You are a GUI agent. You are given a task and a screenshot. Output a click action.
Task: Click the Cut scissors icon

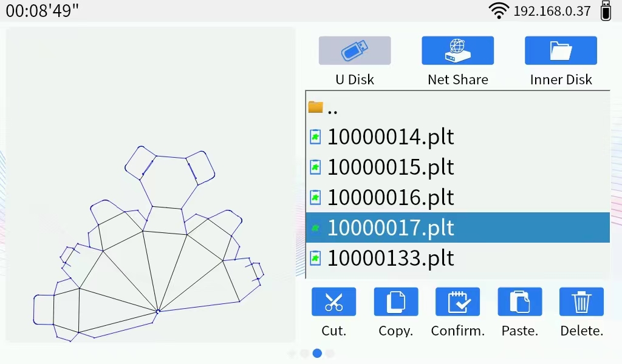click(333, 302)
